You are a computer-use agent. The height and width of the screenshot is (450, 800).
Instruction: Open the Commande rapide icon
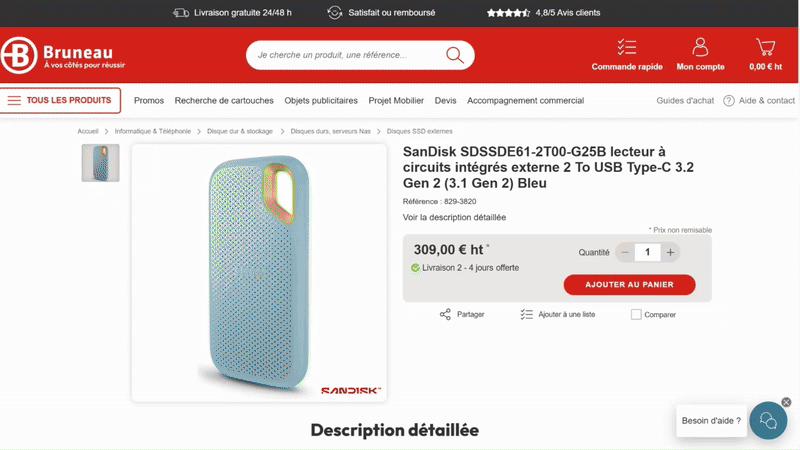(x=627, y=47)
